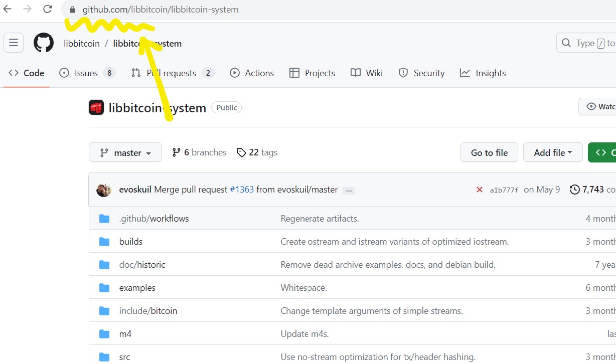Click folder icon beside doc/historic
The width and height of the screenshot is (616, 364).
coord(104,265)
